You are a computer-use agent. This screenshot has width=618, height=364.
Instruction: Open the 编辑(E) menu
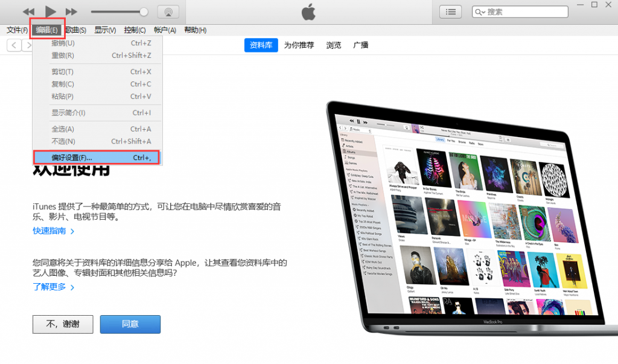(x=47, y=30)
